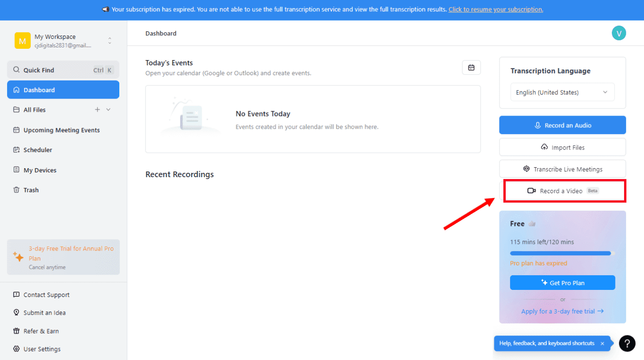Image resolution: width=644 pixels, height=360 pixels.
Task: Click the plus icon next to All Files
Action: tap(98, 110)
